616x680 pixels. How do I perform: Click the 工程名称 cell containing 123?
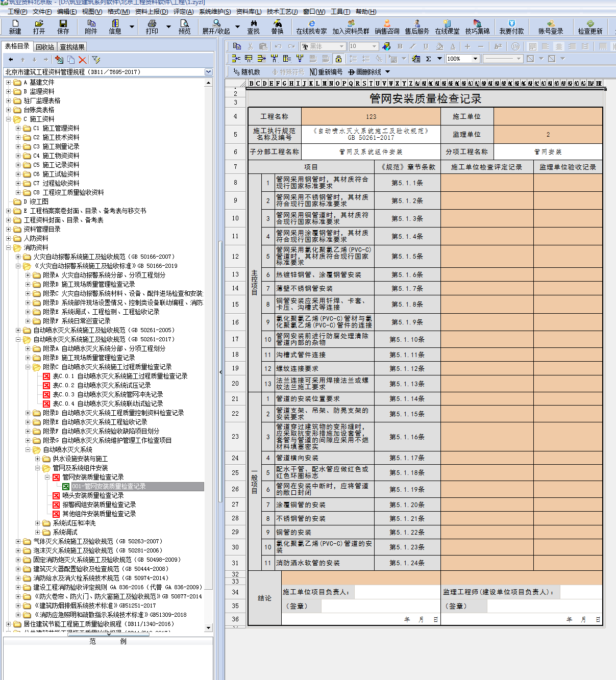pos(371,116)
